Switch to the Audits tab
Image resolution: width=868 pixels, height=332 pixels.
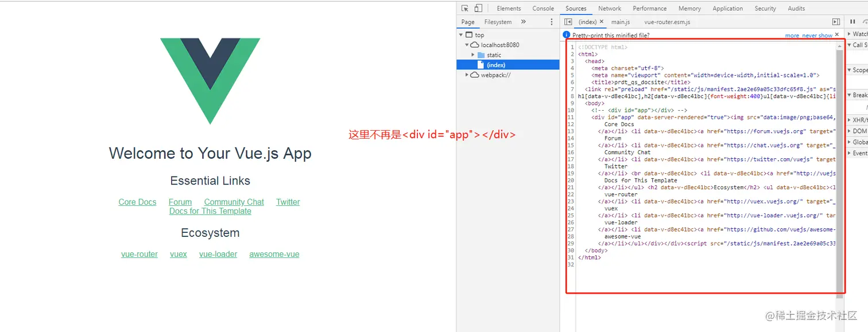(796, 9)
